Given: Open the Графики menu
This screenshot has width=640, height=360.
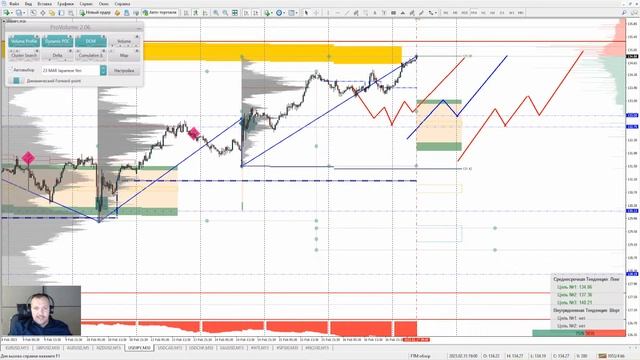Looking at the screenshot, I should coord(65,4).
